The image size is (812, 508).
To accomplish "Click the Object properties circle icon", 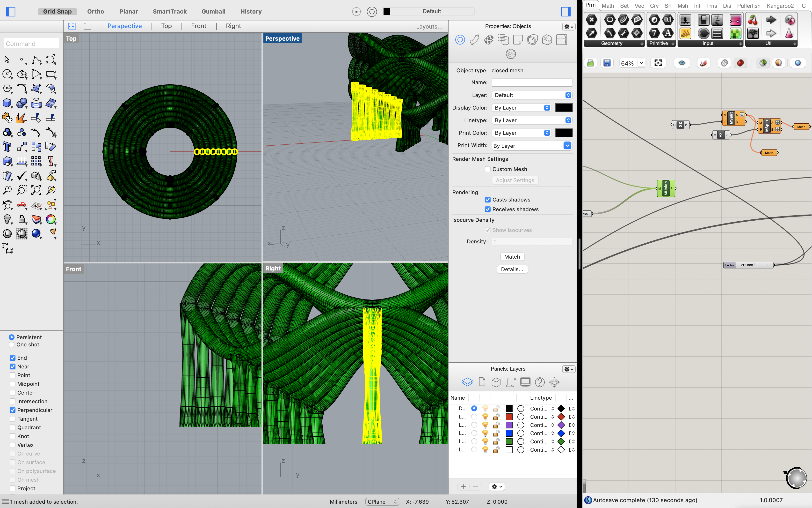I will point(460,40).
